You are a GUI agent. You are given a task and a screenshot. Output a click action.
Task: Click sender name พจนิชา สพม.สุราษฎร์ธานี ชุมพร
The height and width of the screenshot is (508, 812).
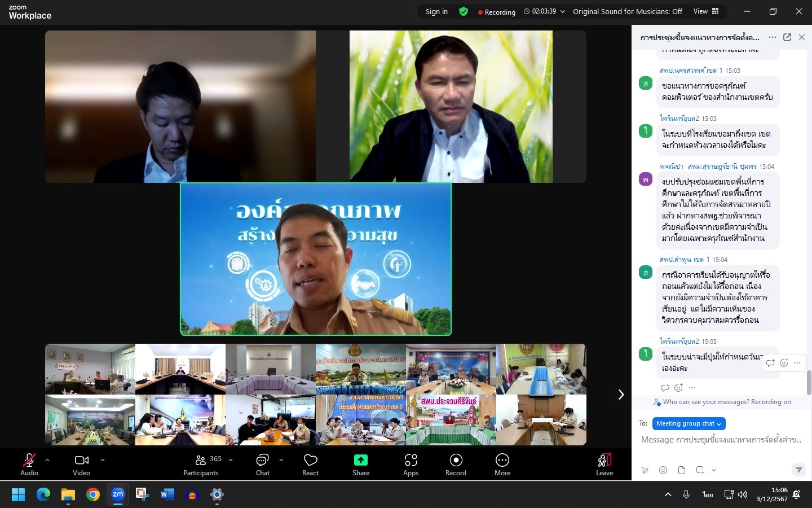coord(708,167)
